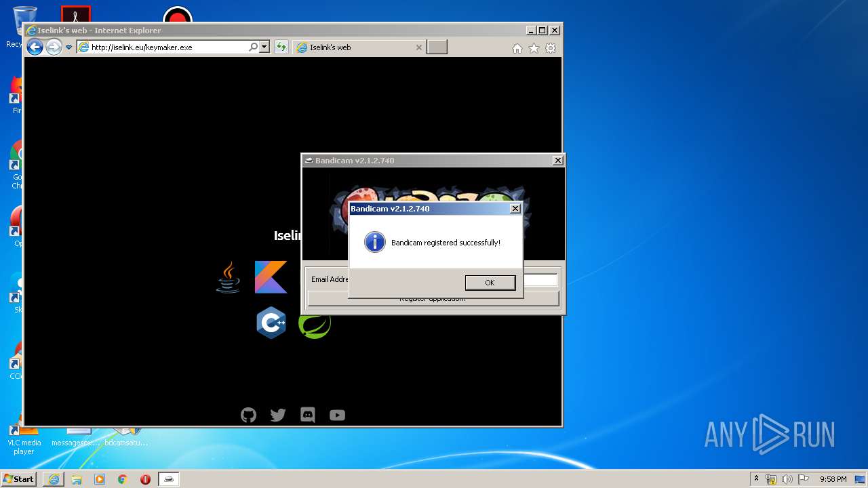This screenshot has width=868, height=488.
Task: Select the bdcamsetup desktop file
Action: click(126, 437)
